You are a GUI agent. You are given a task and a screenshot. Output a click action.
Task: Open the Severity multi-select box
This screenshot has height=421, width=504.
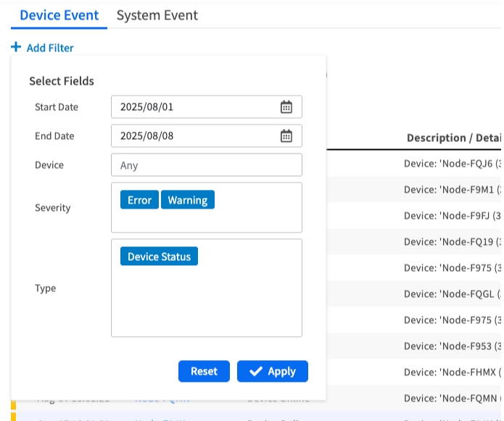coord(206,219)
